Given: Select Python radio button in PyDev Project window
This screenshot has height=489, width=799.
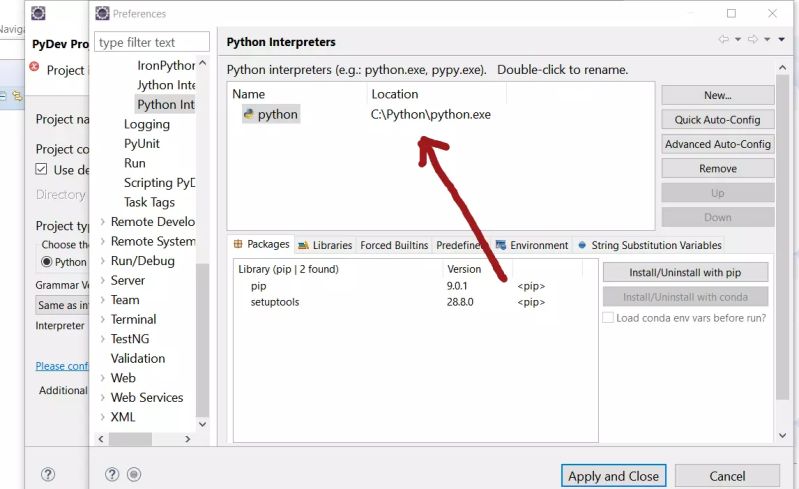Looking at the screenshot, I should pos(46,262).
